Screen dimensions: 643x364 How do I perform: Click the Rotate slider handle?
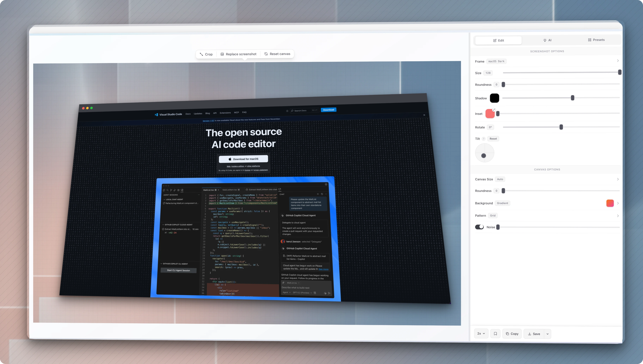point(561,127)
